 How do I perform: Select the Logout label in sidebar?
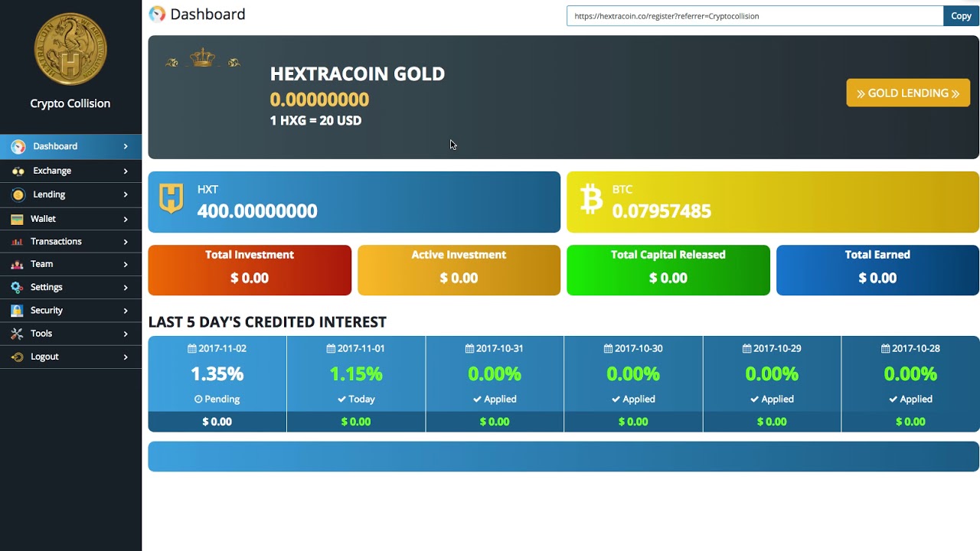click(x=44, y=357)
